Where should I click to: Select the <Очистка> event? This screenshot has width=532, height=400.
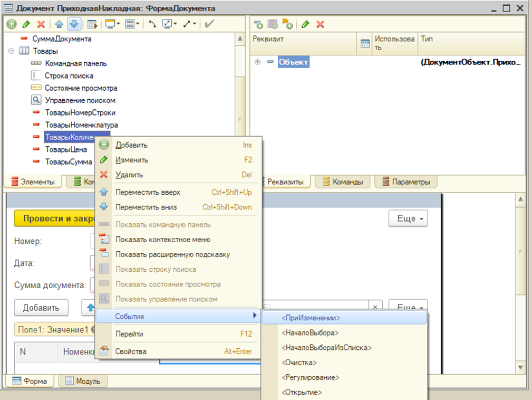(344, 363)
